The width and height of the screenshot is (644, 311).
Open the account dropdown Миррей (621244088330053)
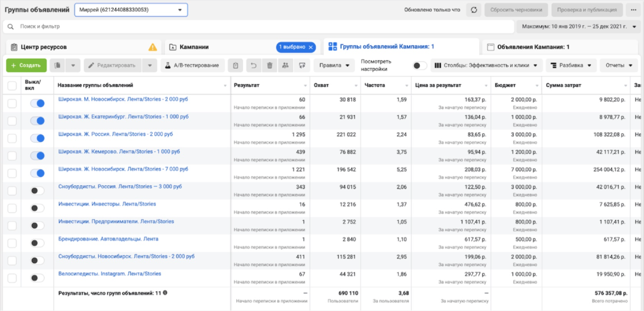click(131, 10)
